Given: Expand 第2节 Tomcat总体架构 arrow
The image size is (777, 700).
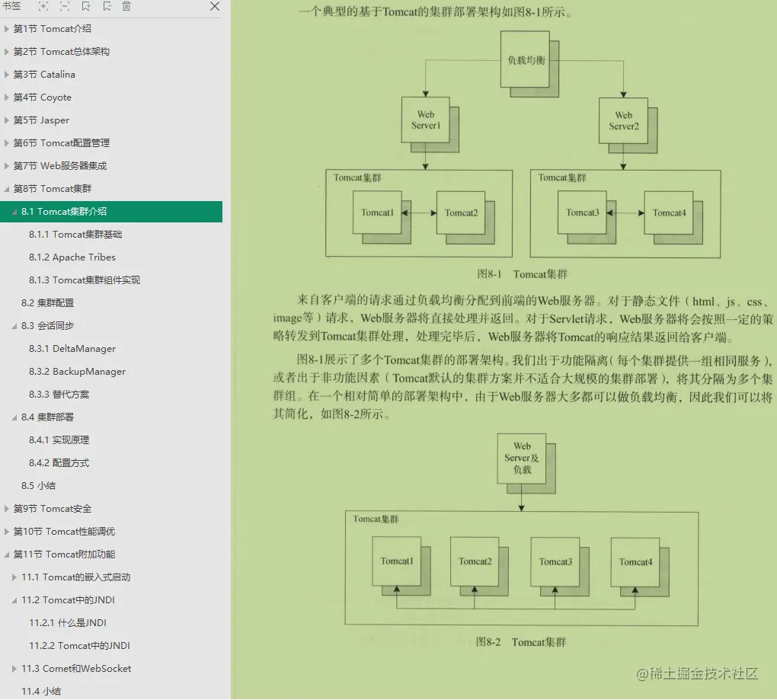Looking at the screenshot, I should click(6, 52).
